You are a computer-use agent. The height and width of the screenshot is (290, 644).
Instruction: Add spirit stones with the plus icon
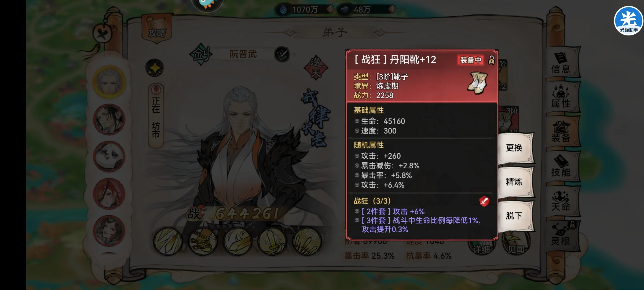coord(330,9)
